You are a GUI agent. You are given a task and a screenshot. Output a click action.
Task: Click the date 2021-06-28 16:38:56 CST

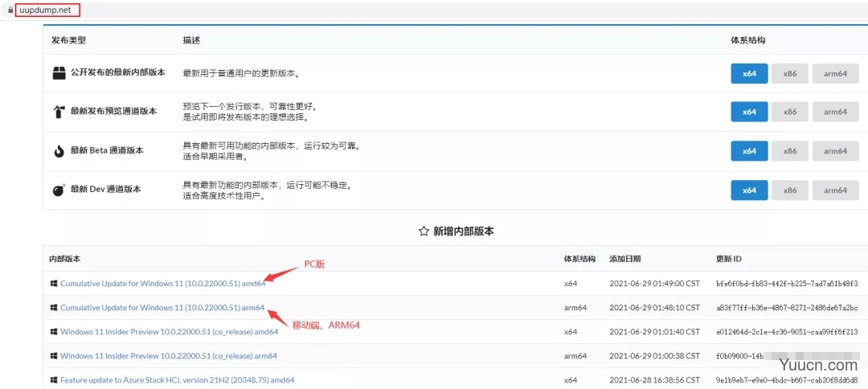(x=655, y=380)
